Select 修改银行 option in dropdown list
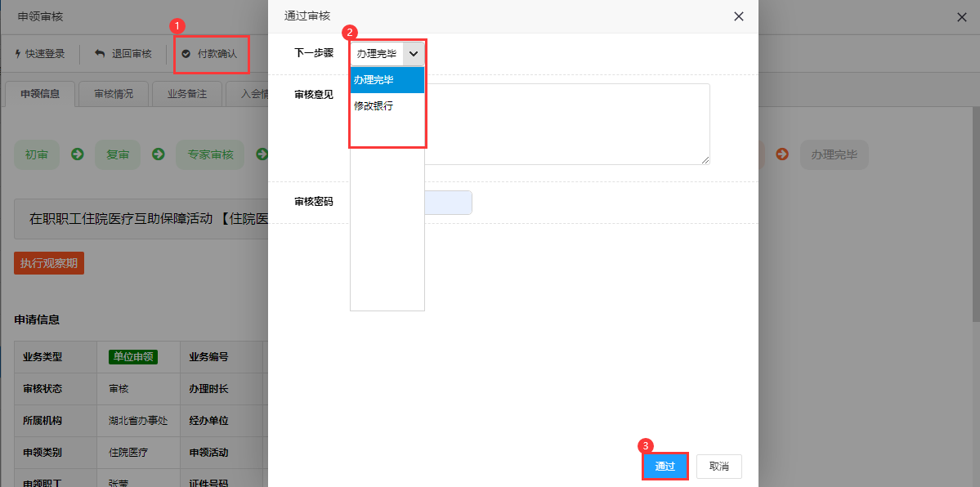Screen dimensions: 980x487 [387, 106]
